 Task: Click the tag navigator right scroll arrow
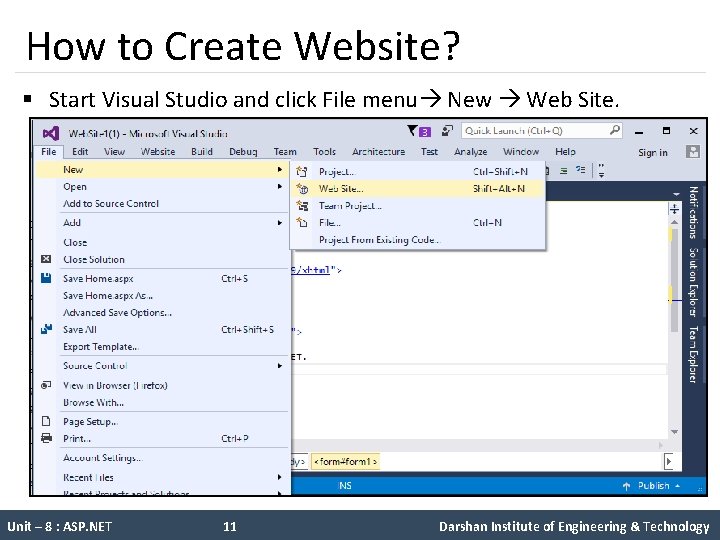669,461
